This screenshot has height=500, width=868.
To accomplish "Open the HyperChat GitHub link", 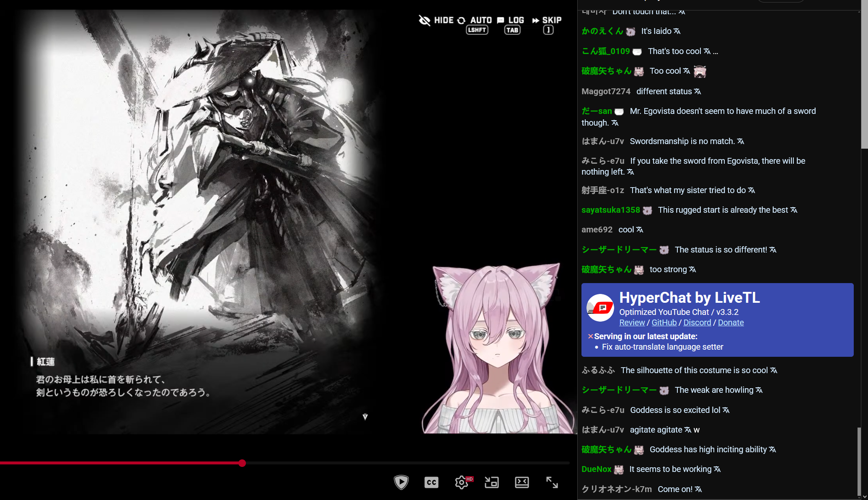I will 664,322.
